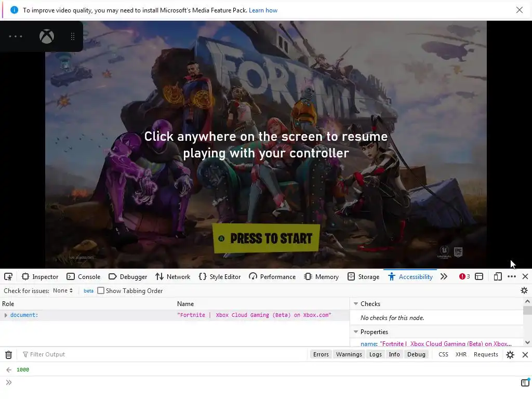Viewport: 532px width, 399px height.
Task: Click the beta label link
Action: point(88,291)
